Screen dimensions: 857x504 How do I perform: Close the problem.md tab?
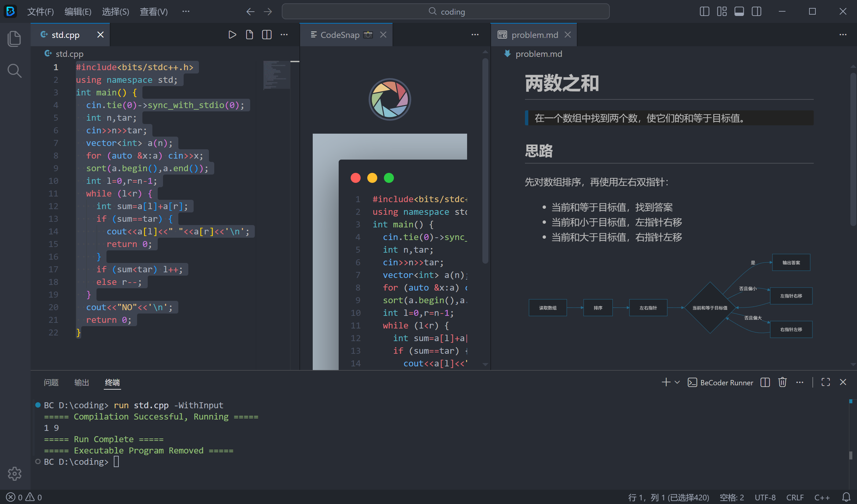(x=568, y=35)
